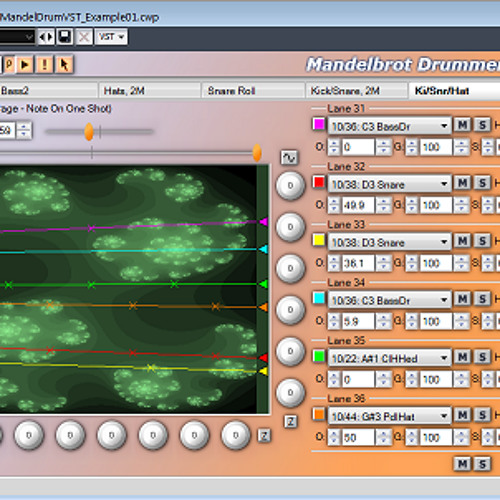Image resolution: width=500 pixels, height=500 pixels.
Task: Click the green lane arrow marker on fractal edge
Action: pyautogui.click(x=264, y=284)
